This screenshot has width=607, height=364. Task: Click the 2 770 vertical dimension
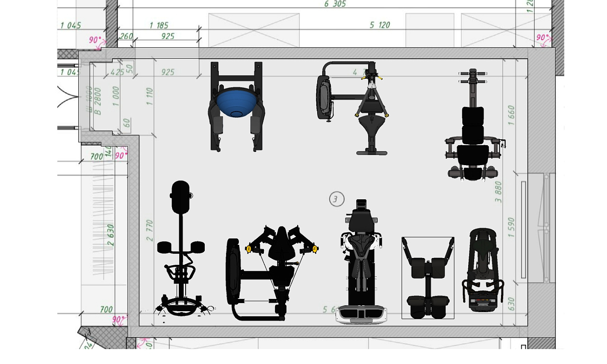pos(150,230)
